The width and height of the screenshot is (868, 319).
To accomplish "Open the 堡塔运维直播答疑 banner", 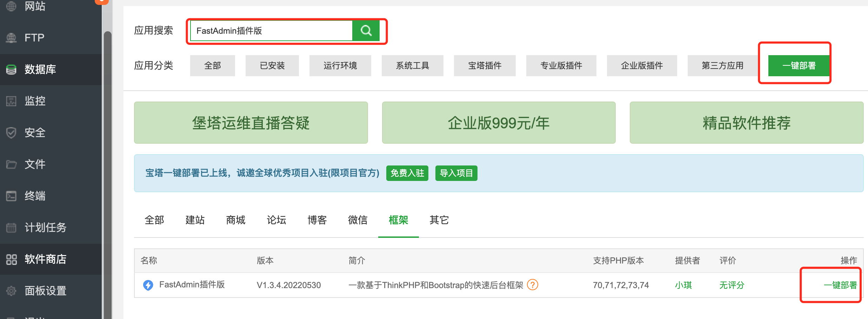I will 251,123.
